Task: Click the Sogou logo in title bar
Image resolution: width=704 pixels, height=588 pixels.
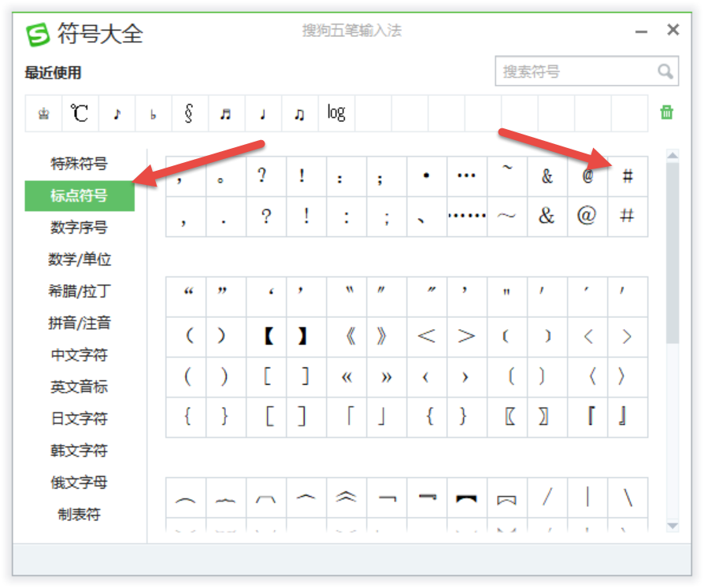Action: (x=38, y=34)
